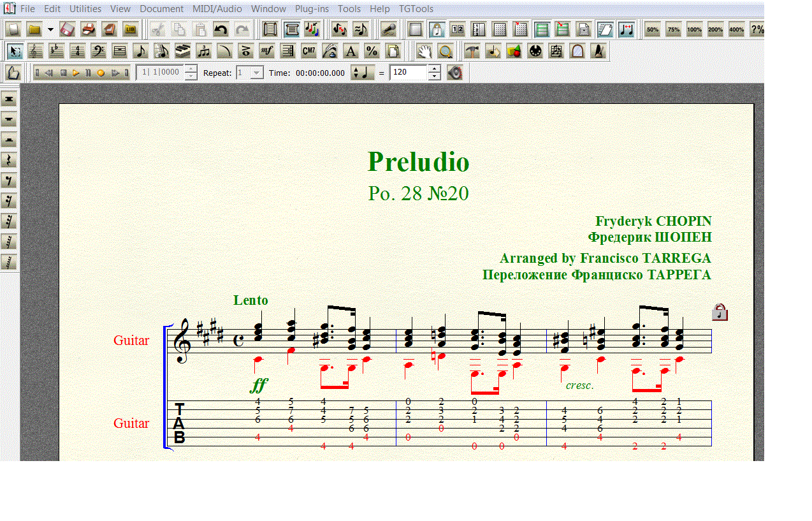Increase tempo with the up spinner arrow

coord(434,69)
